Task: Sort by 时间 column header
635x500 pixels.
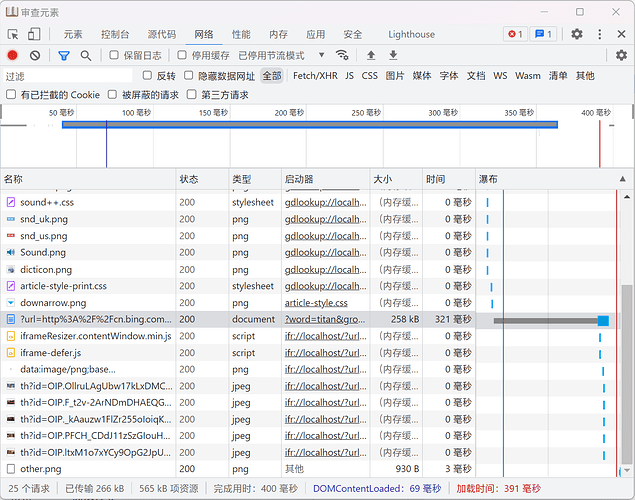Action: (449, 179)
